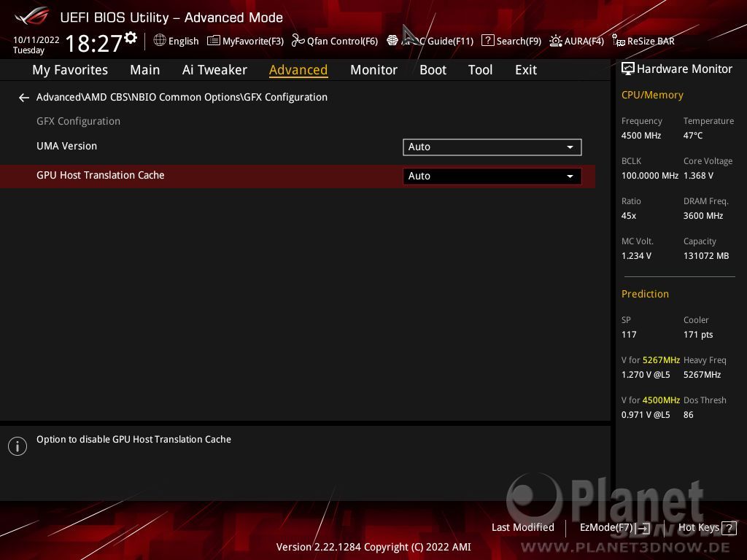
Task: Click the GFX Configuration breadcrumb path
Action: [x=182, y=97]
